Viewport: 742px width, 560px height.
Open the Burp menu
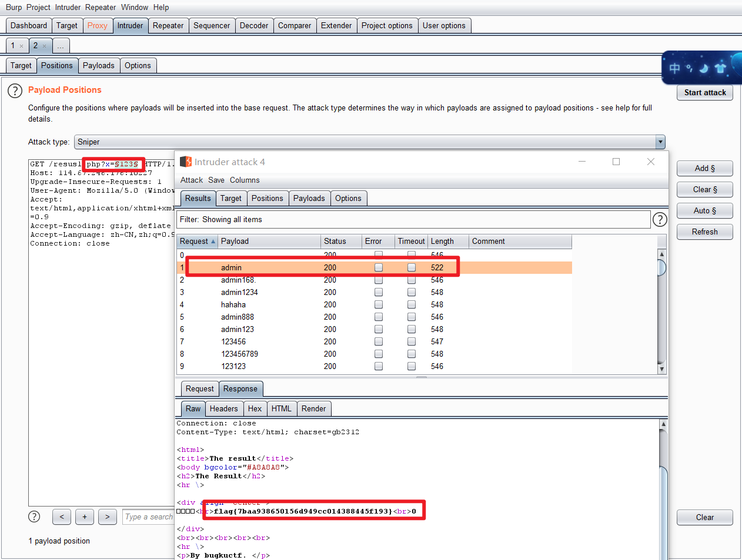click(x=14, y=7)
